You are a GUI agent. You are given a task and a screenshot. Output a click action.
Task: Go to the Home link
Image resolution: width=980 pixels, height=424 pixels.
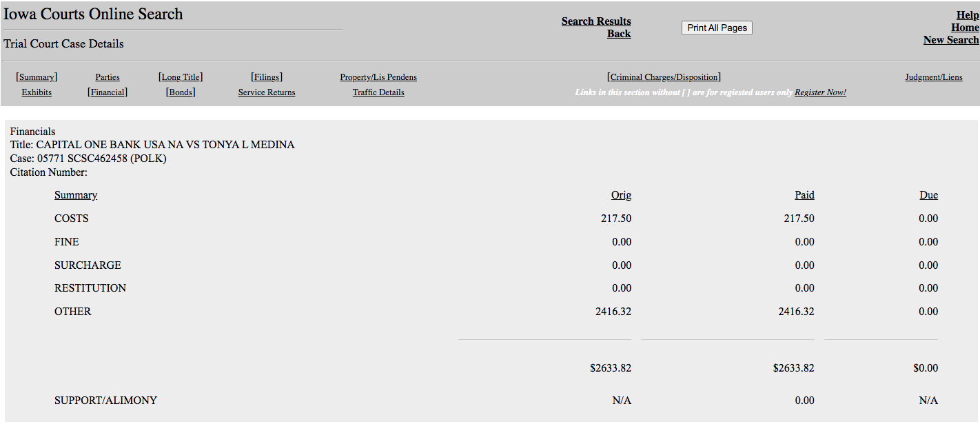click(x=965, y=28)
